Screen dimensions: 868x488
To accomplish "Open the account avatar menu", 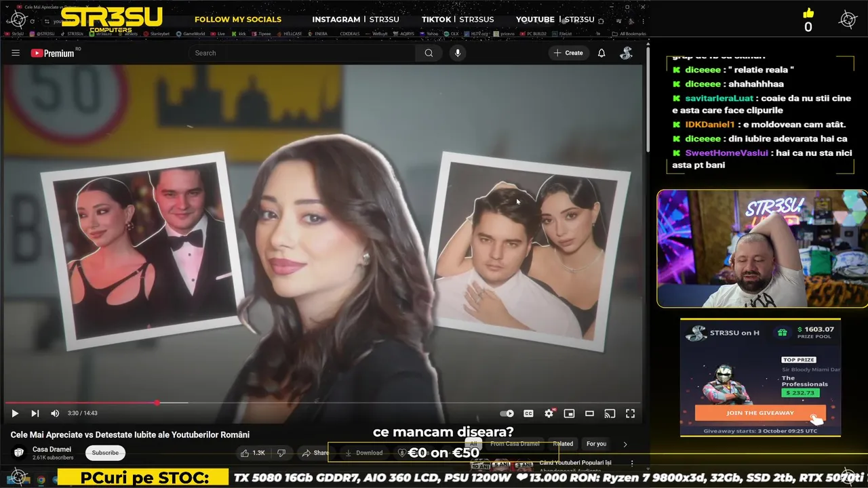I will [x=626, y=53].
